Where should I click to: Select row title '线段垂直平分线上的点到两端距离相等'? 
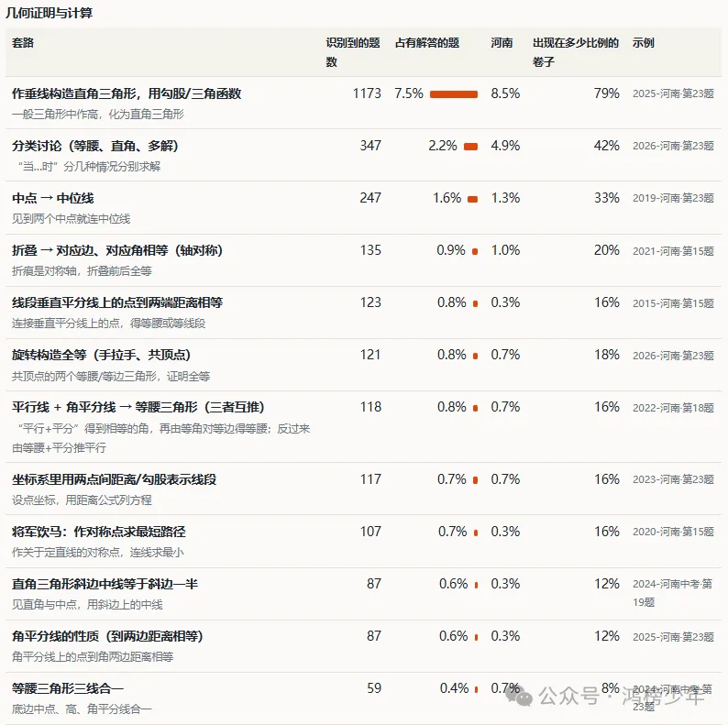tap(117, 302)
